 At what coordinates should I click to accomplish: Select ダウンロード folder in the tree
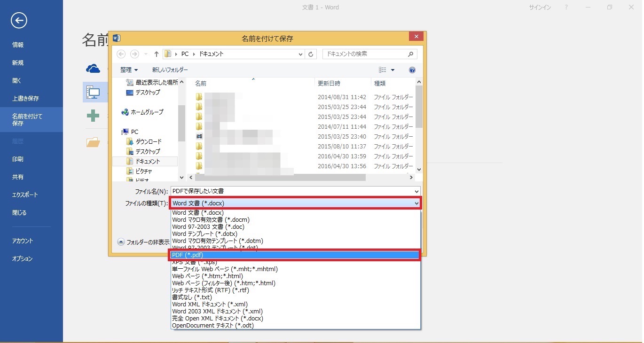coord(144,142)
